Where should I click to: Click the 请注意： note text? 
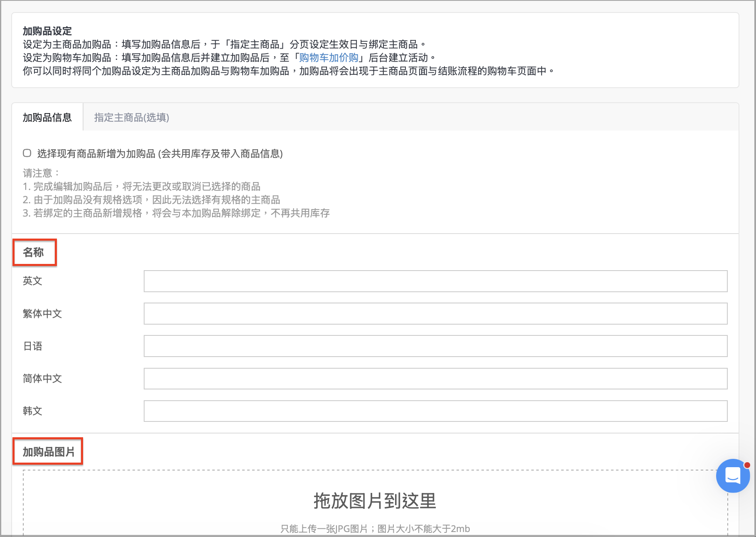(41, 173)
